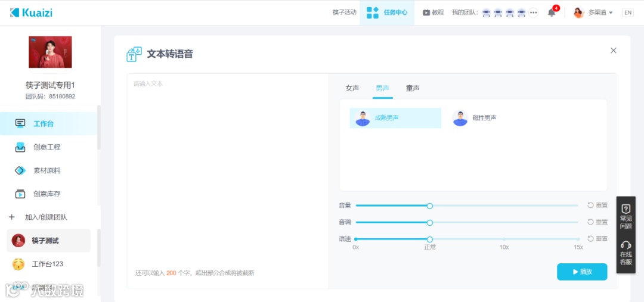
Task: Switch language with EN button
Action: coord(627,13)
